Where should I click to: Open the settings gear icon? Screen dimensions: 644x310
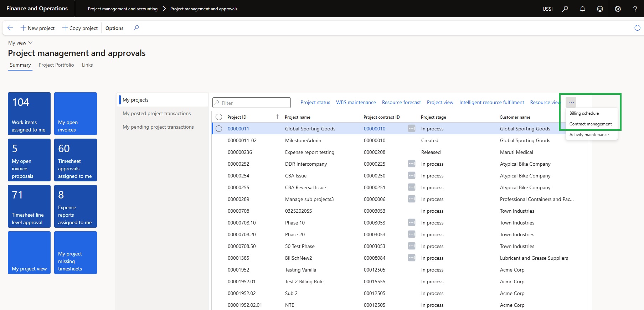pyautogui.click(x=618, y=9)
